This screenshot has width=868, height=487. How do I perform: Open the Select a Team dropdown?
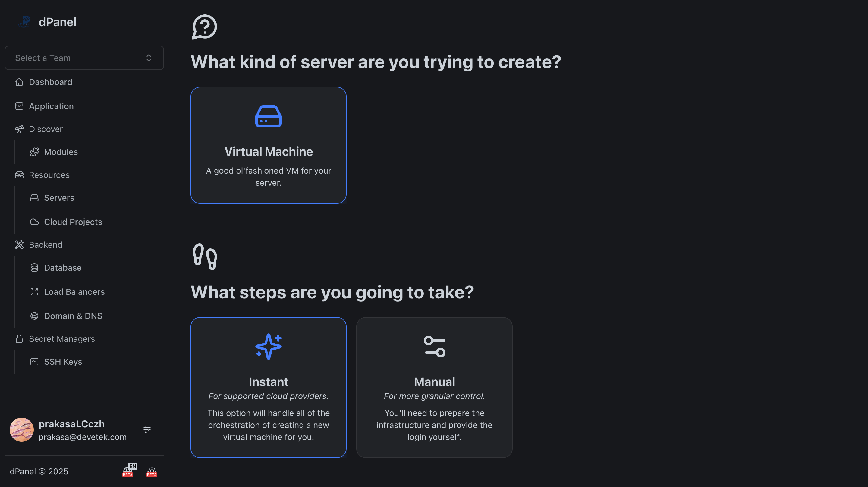(84, 58)
